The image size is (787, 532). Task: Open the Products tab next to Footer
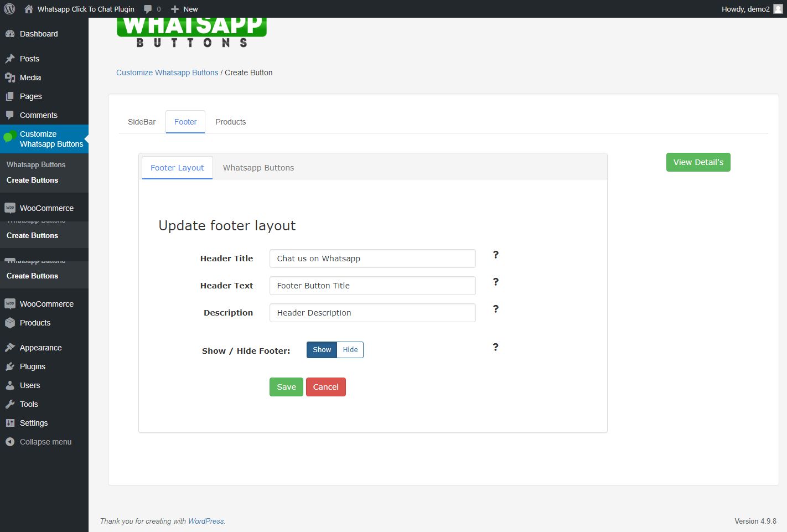(231, 122)
